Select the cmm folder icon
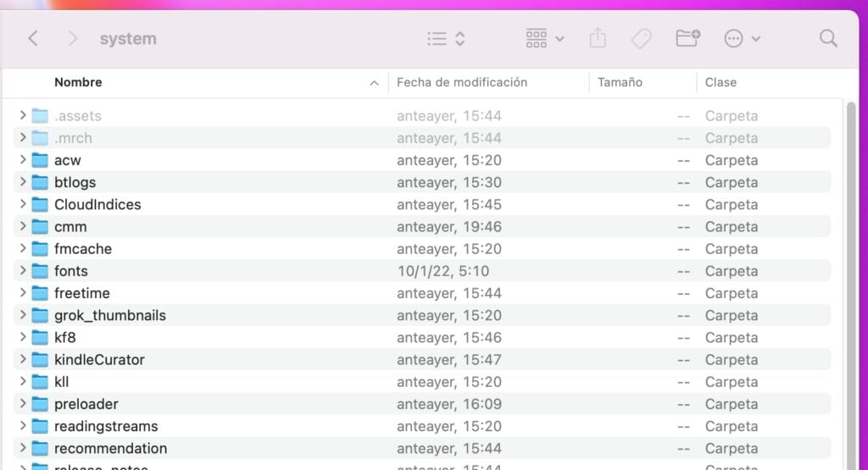Viewport: 868px width, 470px height. point(40,226)
